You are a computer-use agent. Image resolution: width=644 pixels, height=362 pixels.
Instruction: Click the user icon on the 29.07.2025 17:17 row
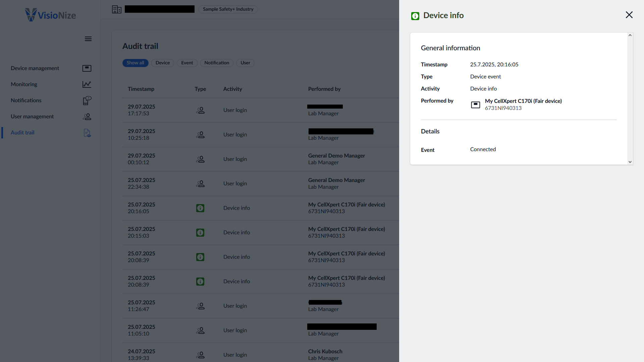[200, 110]
